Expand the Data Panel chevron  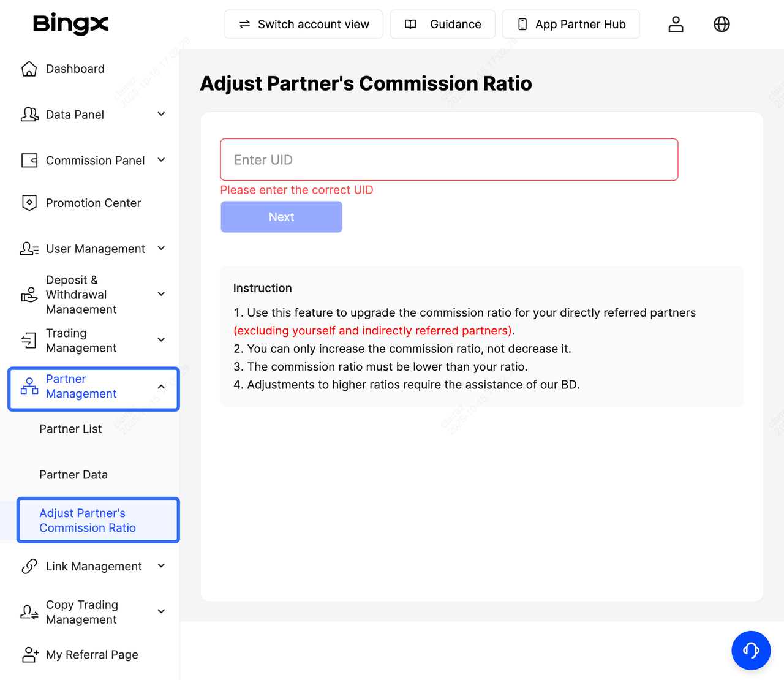click(x=161, y=114)
